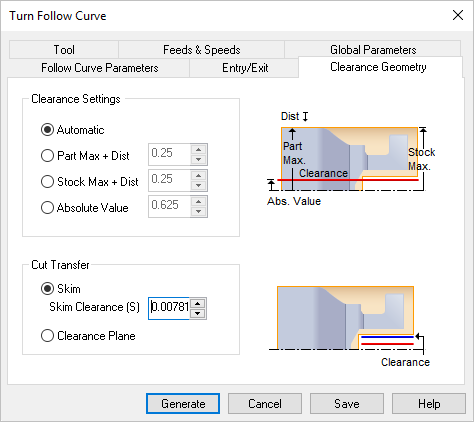Increase the Stock Max + Dist value
The height and width of the screenshot is (422, 474).
[199, 176]
